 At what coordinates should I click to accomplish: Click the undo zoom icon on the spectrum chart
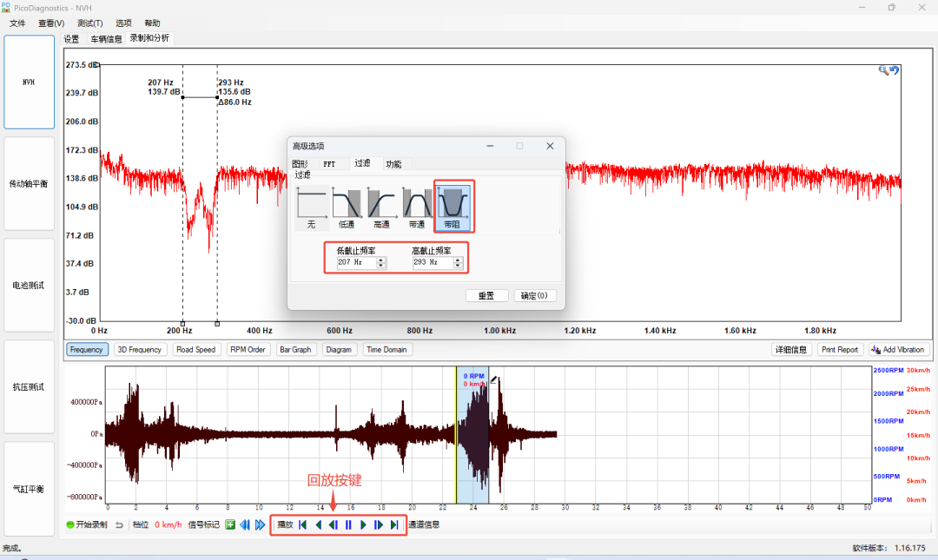click(895, 70)
